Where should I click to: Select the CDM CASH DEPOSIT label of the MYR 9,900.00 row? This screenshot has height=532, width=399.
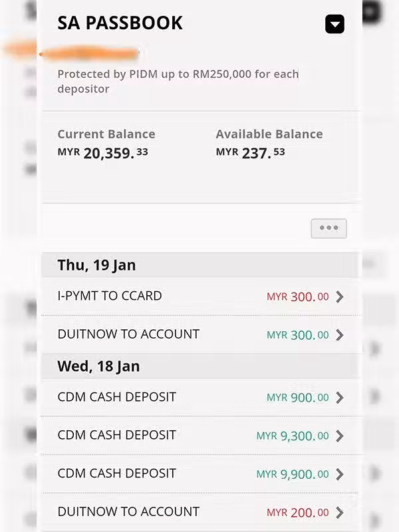pyautogui.click(x=117, y=473)
